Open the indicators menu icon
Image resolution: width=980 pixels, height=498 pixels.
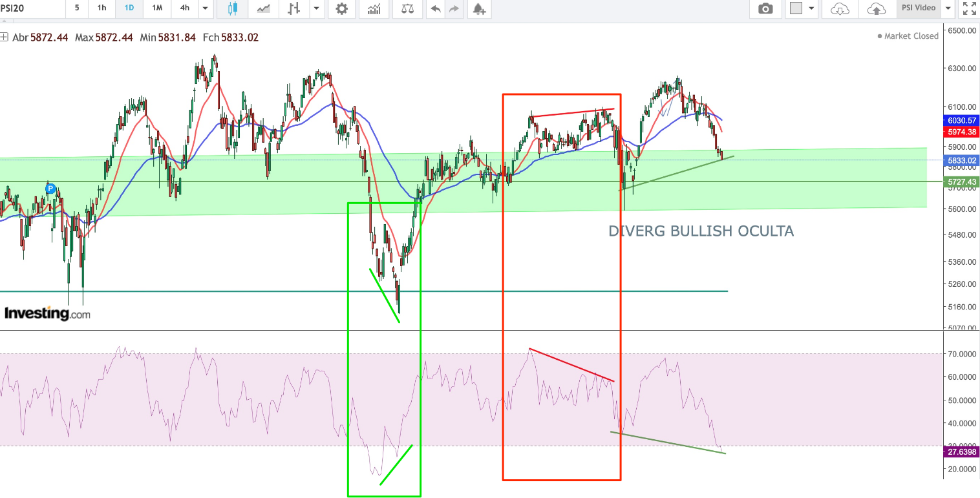click(374, 8)
